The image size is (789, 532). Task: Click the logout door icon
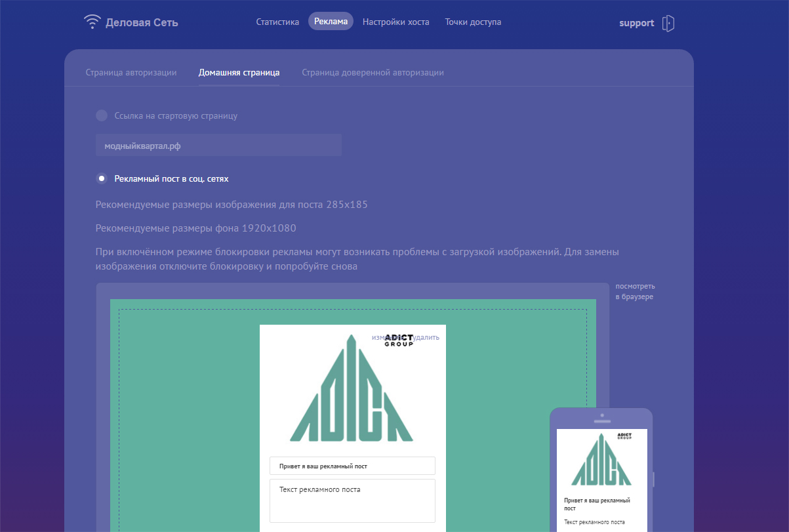point(668,23)
